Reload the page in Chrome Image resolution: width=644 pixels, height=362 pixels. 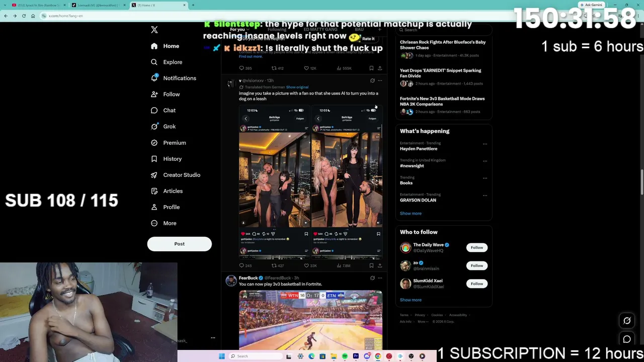(x=24, y=16)
